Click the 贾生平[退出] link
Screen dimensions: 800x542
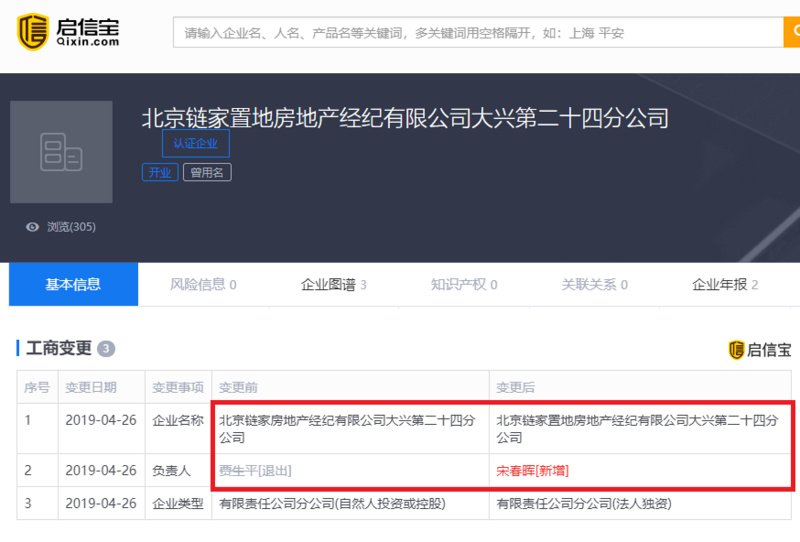(255, 471)
